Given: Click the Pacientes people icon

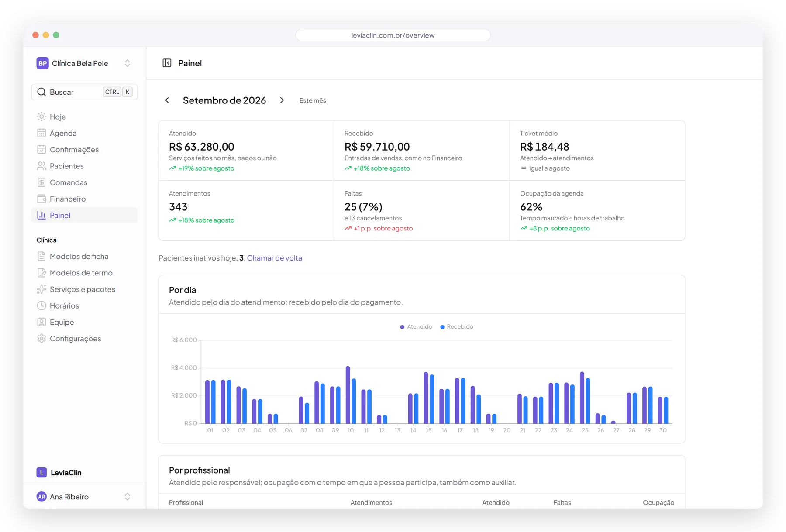Looking at the screenshot, I should 41,166.
